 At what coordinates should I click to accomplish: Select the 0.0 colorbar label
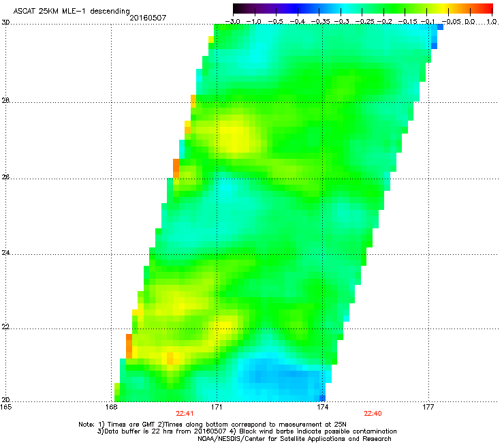click(x=470, y=22)
